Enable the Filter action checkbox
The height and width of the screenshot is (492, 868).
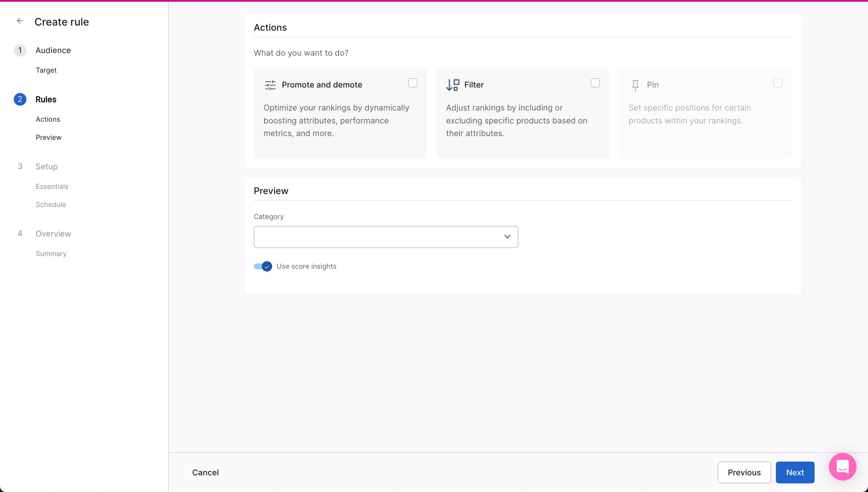point(595,83)
